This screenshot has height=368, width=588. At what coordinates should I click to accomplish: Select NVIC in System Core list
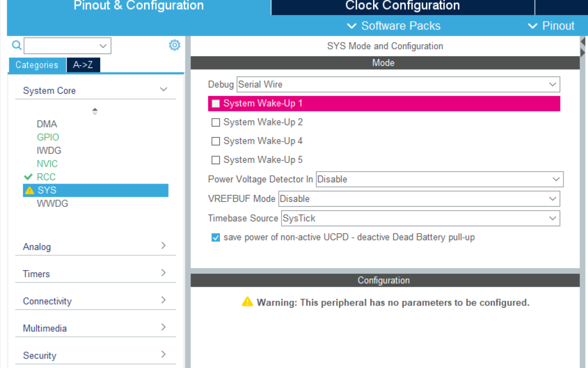[47, 164]
